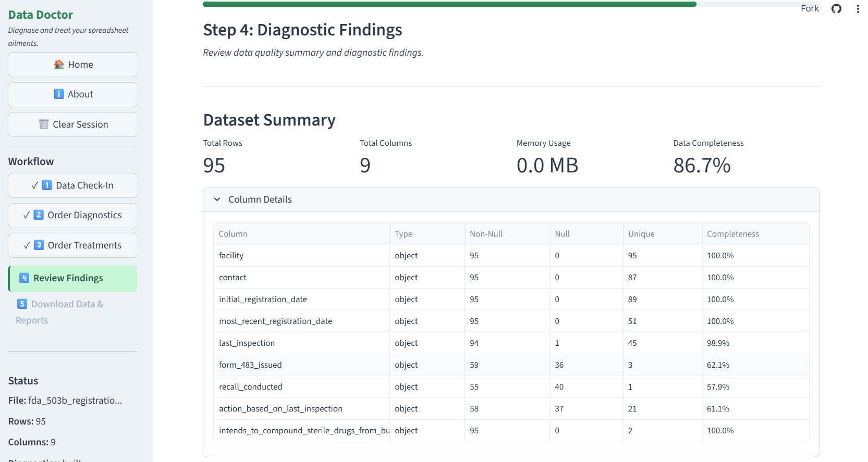Click the Total Rows value 95

click(x=214, y=166)
